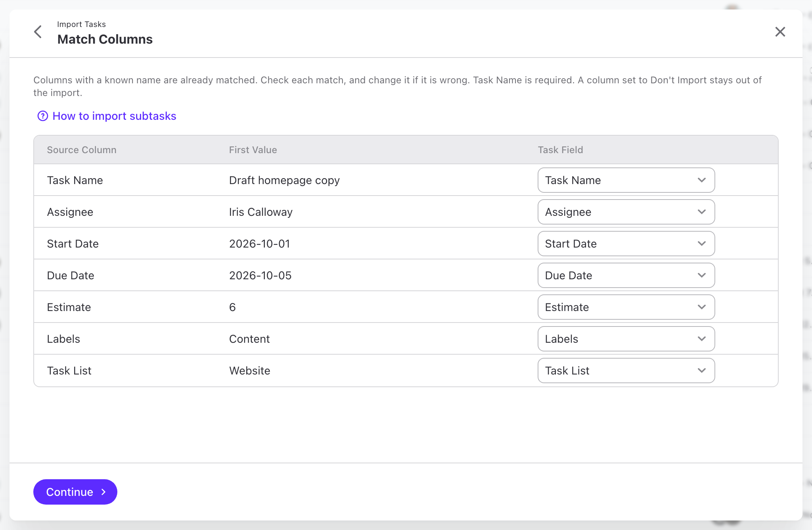Click the 'Import Tasks' breadcrumb text
The image size is (812, 530).
point(81,24)
